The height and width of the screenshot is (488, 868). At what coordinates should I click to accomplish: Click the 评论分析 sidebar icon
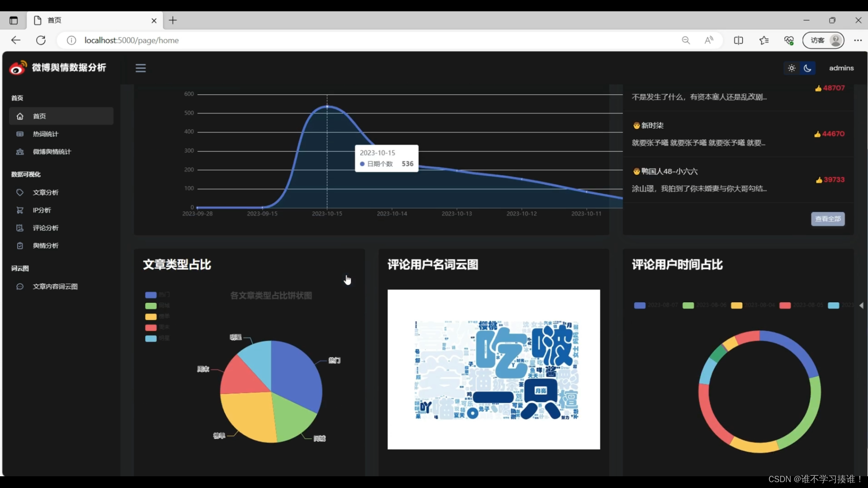pos(20,228)
